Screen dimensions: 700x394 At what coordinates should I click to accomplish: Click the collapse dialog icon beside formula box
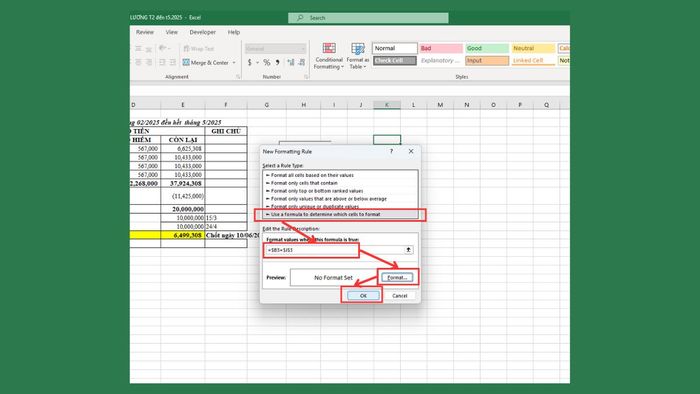(x=408, y=250)
